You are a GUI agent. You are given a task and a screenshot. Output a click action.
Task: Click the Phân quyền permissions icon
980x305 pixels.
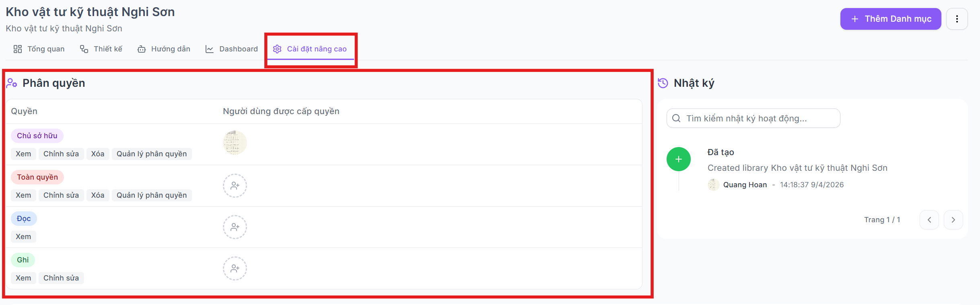[x=12, y=83]
